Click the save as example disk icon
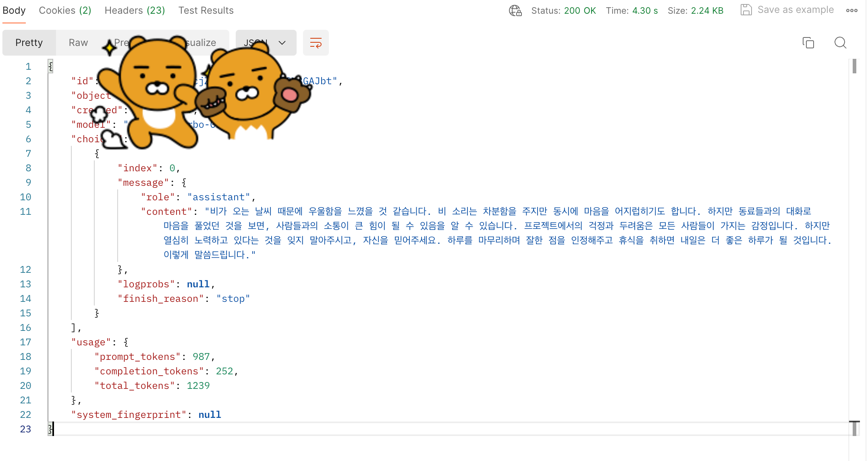 point(746,10)
